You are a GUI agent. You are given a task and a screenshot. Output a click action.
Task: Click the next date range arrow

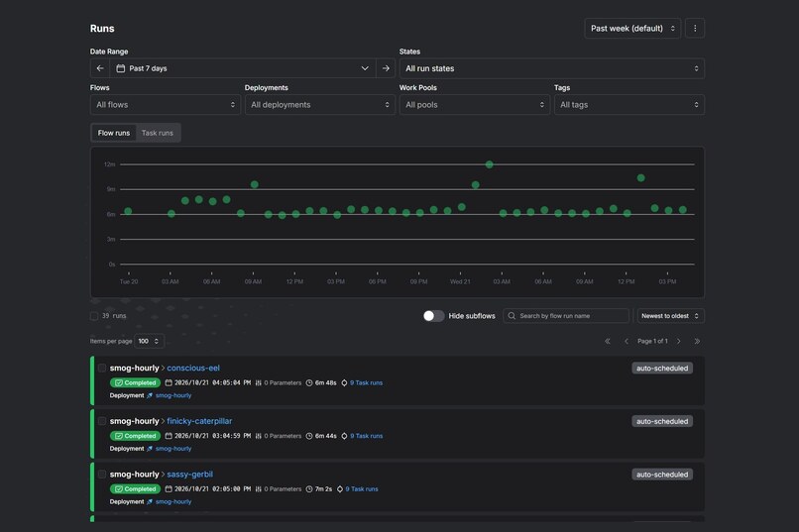[386, 68]
